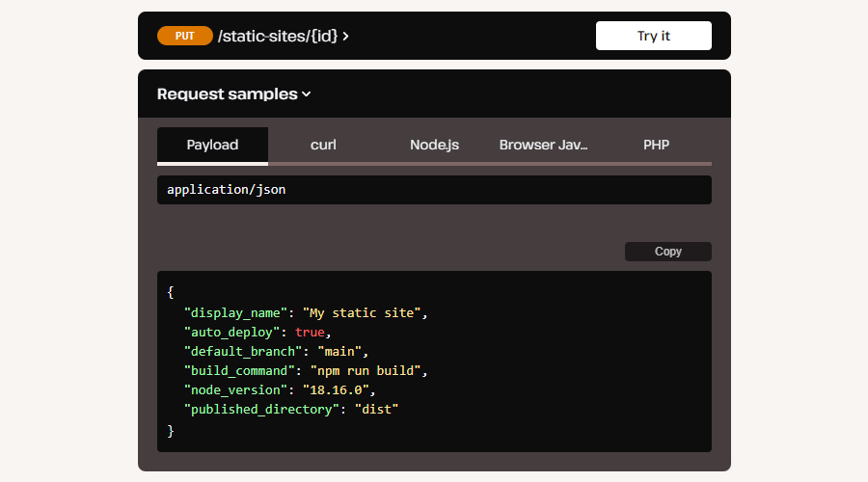This screenshot has height=482, width=868.
Task: Click the Try it button
Action: point(653,36)
